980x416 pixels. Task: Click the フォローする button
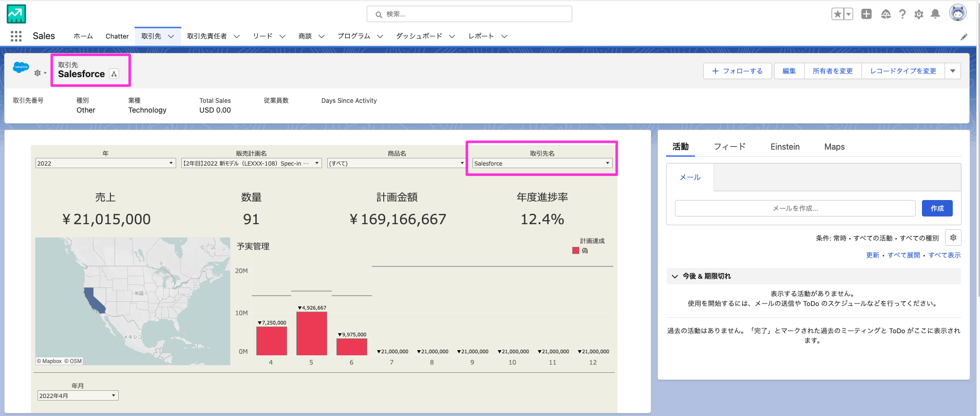point(737,71)
